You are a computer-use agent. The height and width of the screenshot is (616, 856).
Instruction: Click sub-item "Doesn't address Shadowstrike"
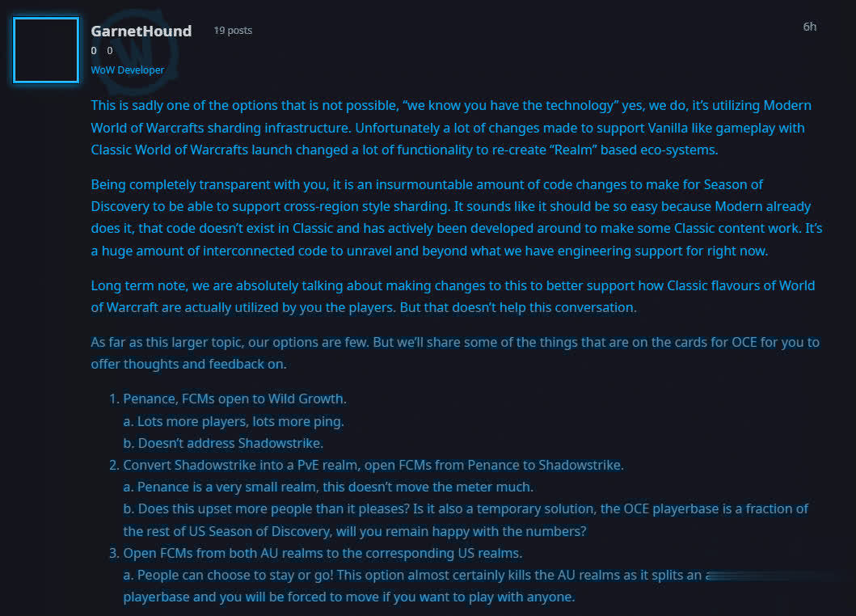(x=223, y=444)
